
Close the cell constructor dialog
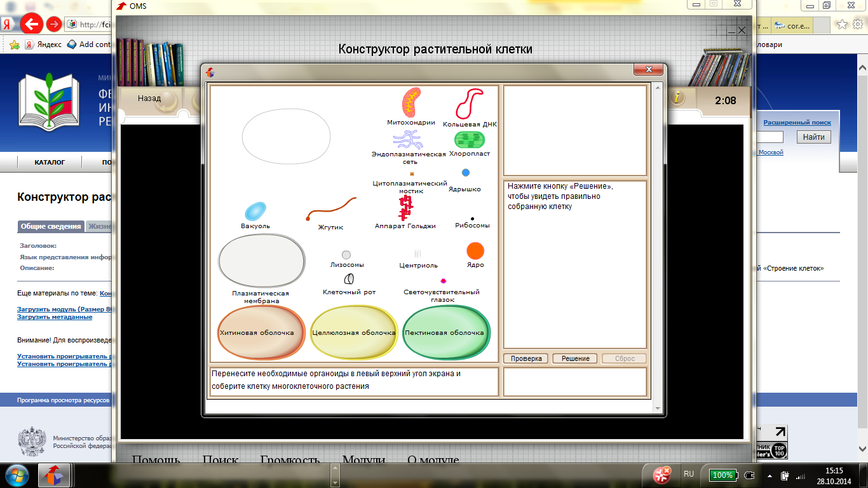tap(649, 70)
